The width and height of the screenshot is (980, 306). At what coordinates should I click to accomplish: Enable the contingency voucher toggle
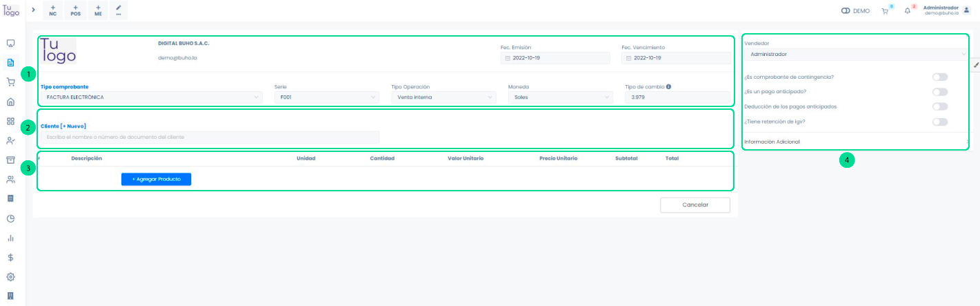pyautogui.click(x=939, y=77)
